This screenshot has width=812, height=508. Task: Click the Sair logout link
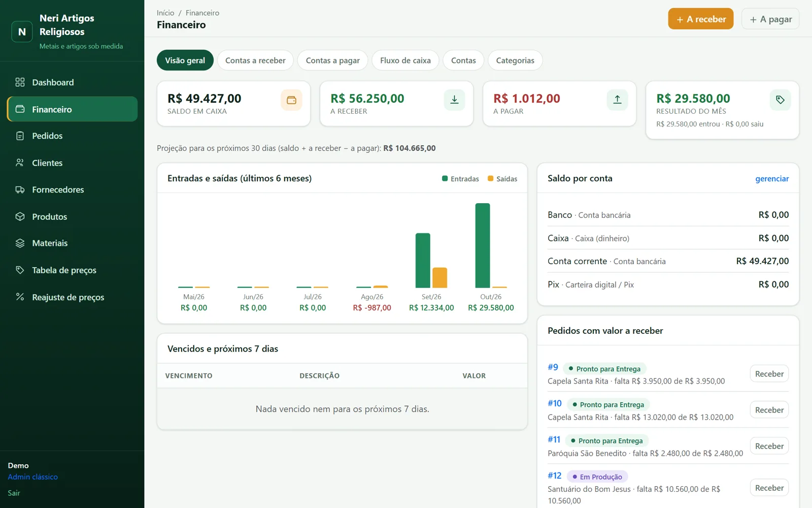(x=14, y=493)
